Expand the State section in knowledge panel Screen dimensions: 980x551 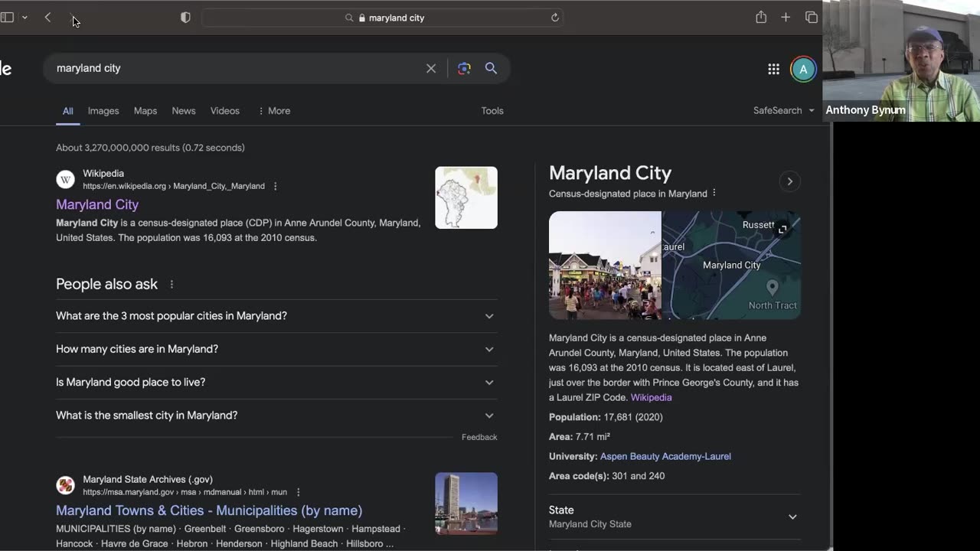[675, 517]
